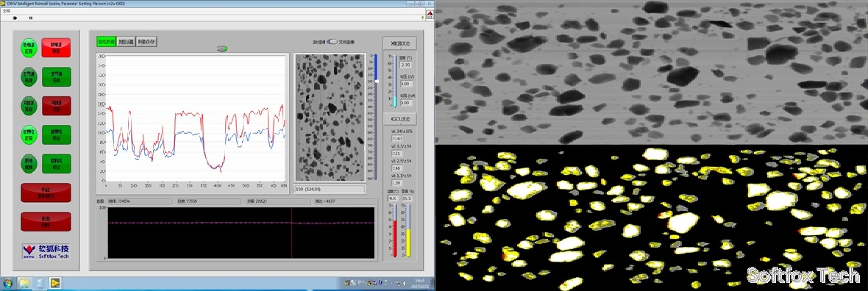Click the X-ray temperature field showing -2.30
The height and width of the screenshot is (291, 868).
(x=405, y=65)
